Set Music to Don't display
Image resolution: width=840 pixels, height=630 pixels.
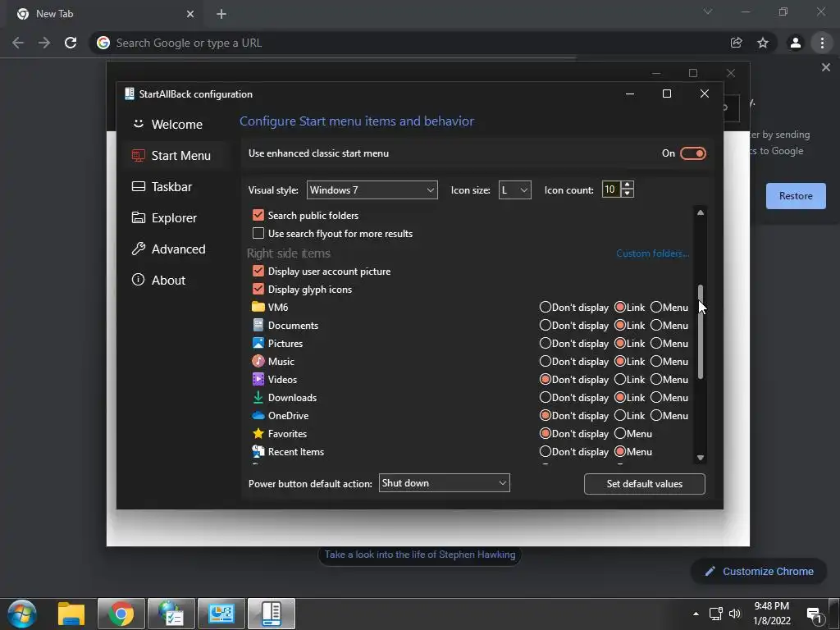[546, 361]
